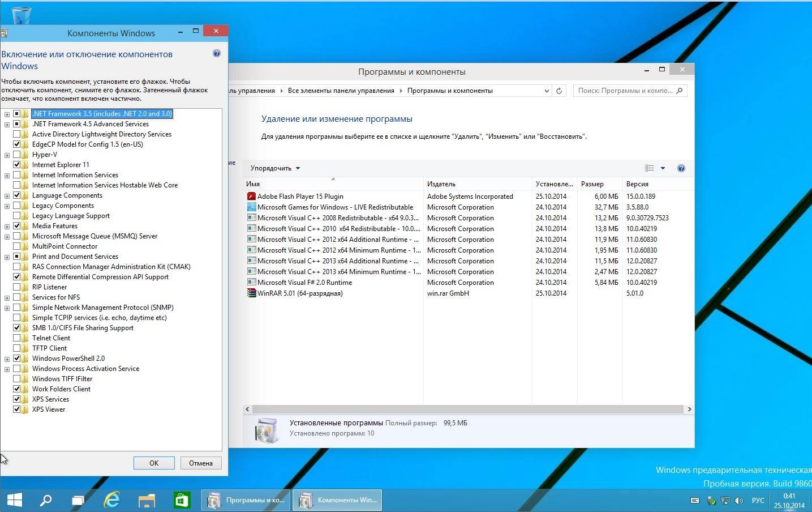This screenshot has height=512, width=812.
Task: Expand Print and Document Services node
Action: 7,257
